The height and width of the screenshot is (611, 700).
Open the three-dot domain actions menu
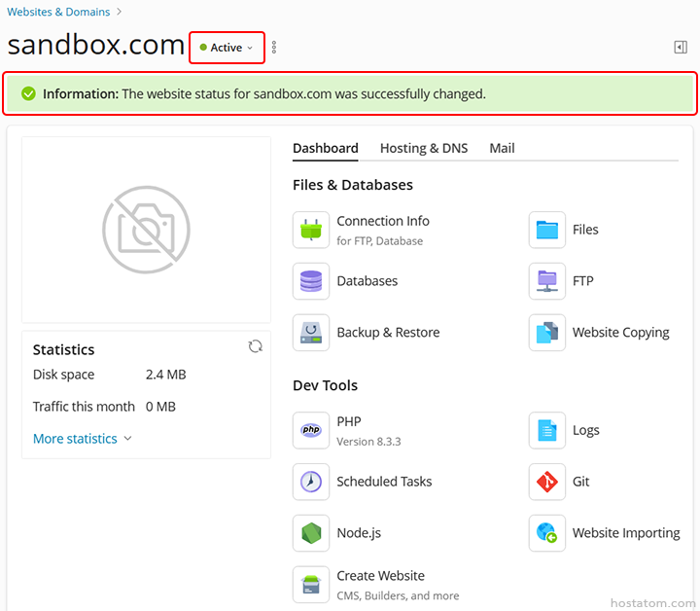pyautogui.click(x=274, y=47)
